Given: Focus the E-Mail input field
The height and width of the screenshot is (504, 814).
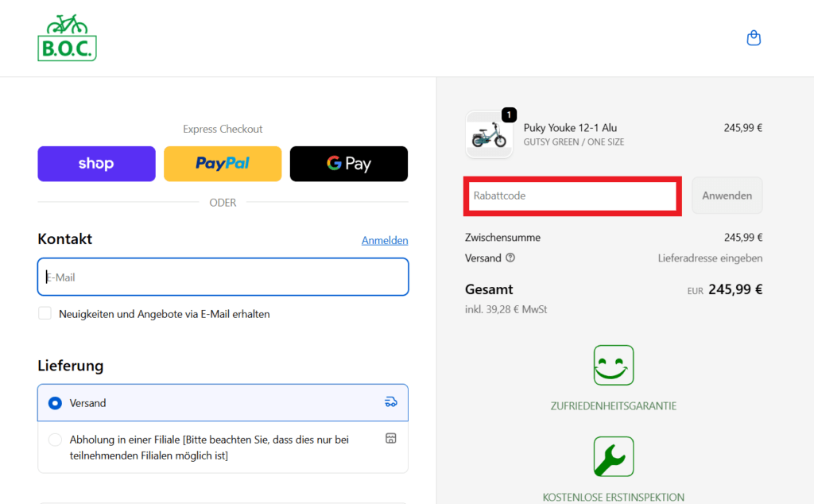Looking at the screenshot, I should [x=223, y=277].
